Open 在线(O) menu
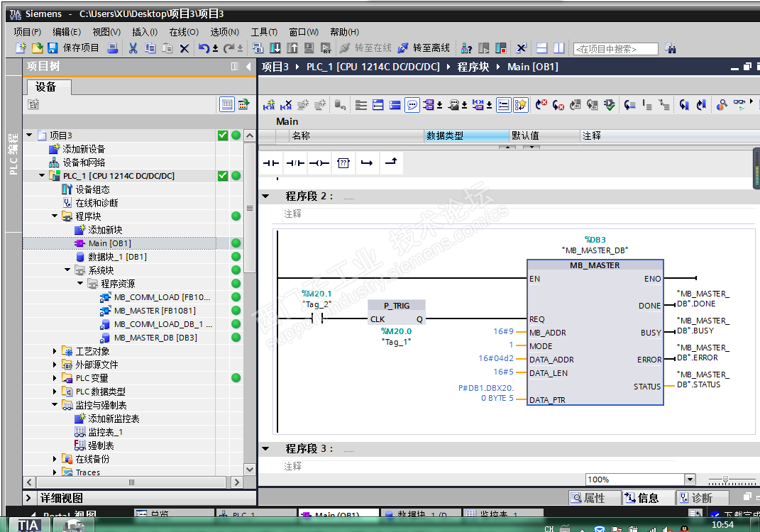760x532 pixels. (x=184, y=32)
